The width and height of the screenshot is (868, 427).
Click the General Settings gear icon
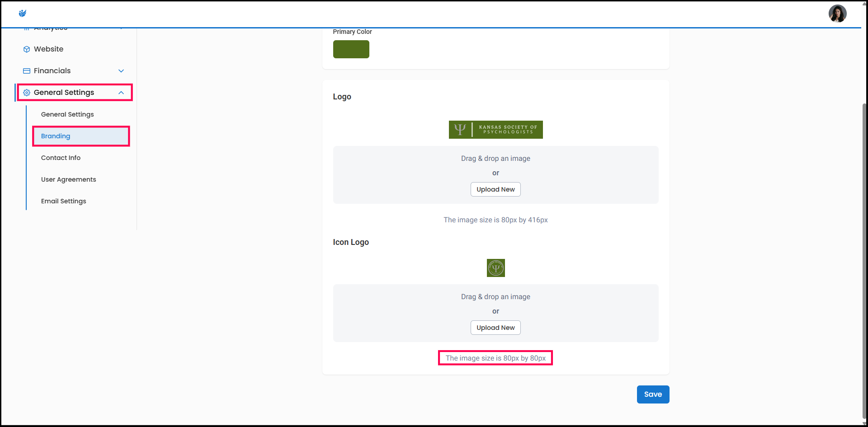coord(27,93)
